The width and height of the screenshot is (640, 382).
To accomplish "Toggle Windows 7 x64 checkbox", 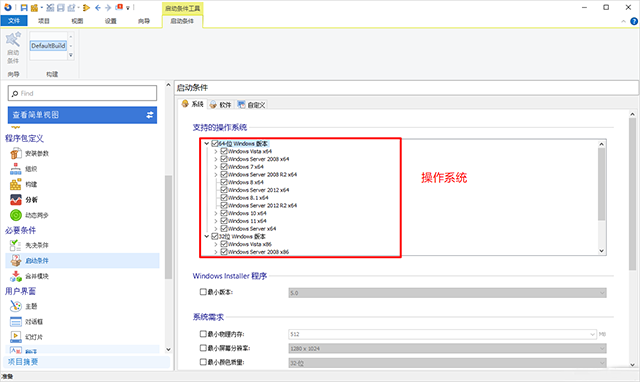I will point(224,167).
